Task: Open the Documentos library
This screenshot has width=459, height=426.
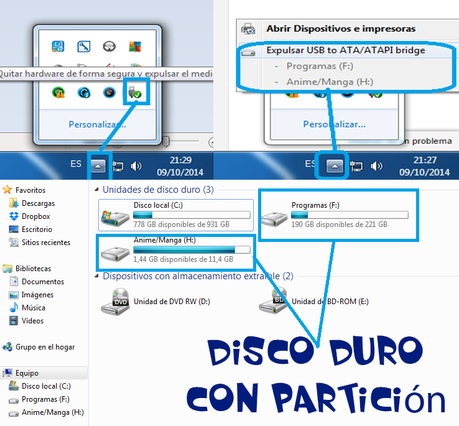Action: click(x=37, y=281)
